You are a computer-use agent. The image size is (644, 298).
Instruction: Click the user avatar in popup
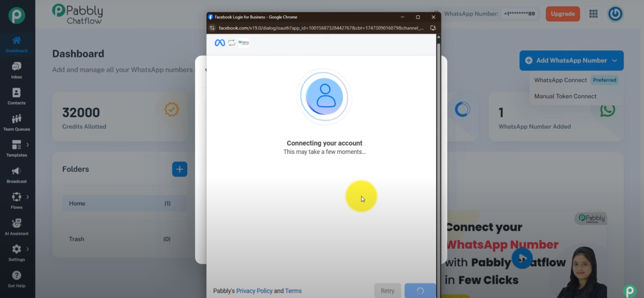324,97
